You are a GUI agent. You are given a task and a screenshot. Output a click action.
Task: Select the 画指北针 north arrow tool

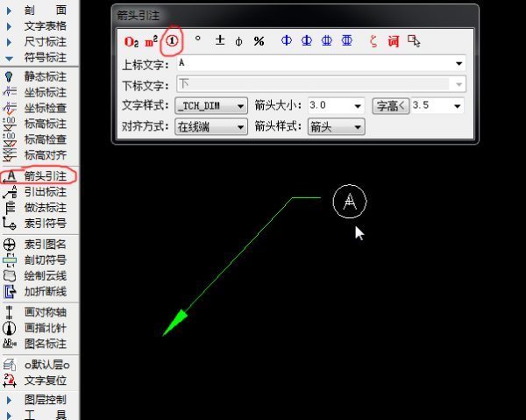point(45,328)
